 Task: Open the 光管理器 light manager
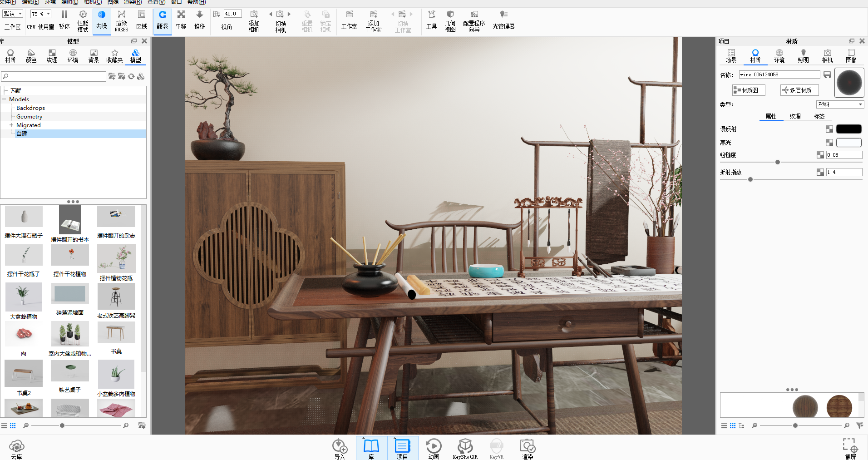pos(503,21)
